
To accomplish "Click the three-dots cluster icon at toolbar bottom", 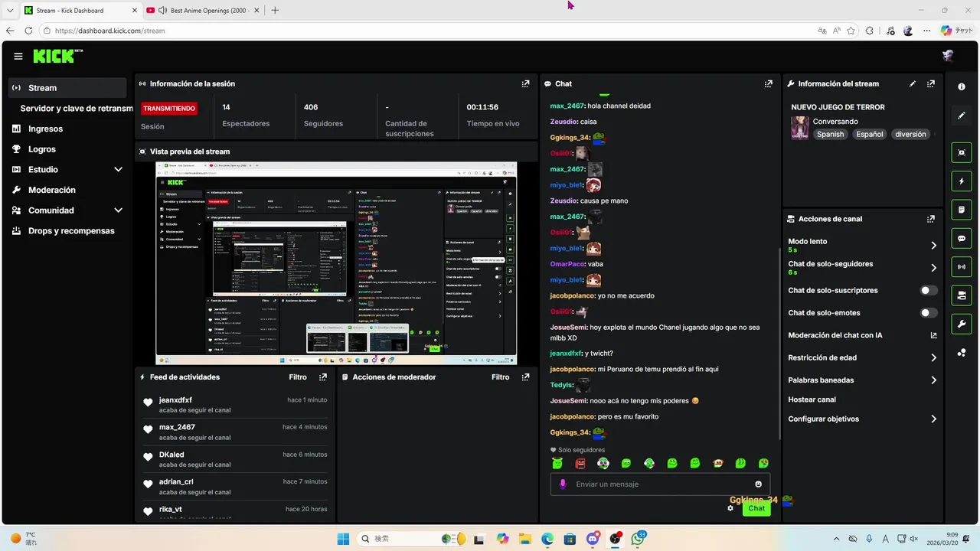I will click(962, 353).
